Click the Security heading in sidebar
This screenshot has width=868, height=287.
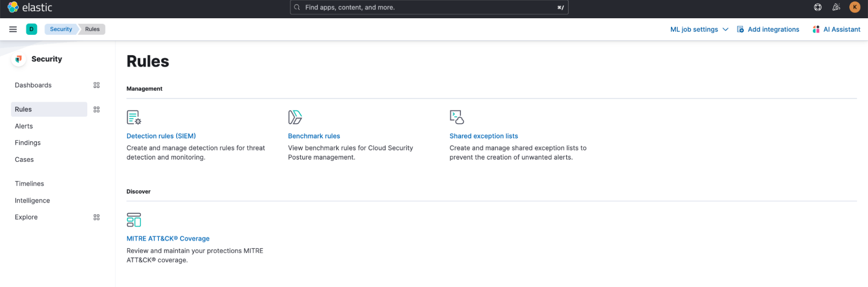point(47,59)
